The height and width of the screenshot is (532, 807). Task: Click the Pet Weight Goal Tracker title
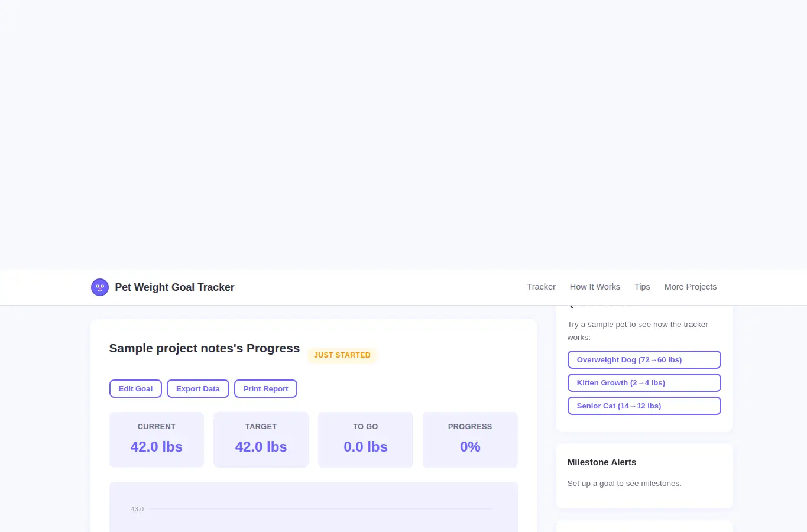click(x=174, y=287)
